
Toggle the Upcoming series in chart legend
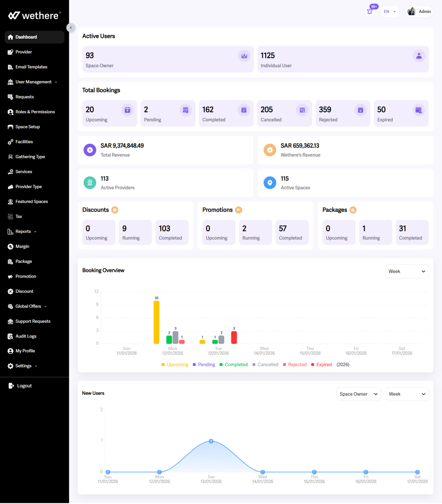click(175, 365)
